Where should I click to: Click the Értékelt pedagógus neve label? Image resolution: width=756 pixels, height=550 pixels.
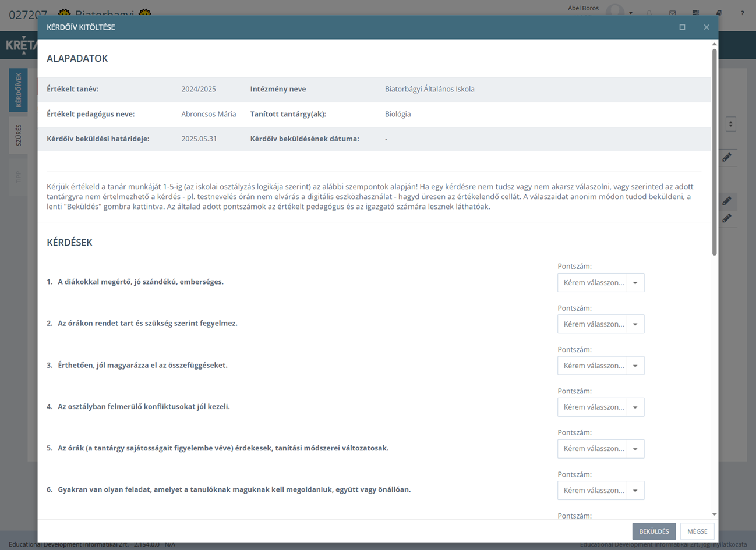[91, 114]
